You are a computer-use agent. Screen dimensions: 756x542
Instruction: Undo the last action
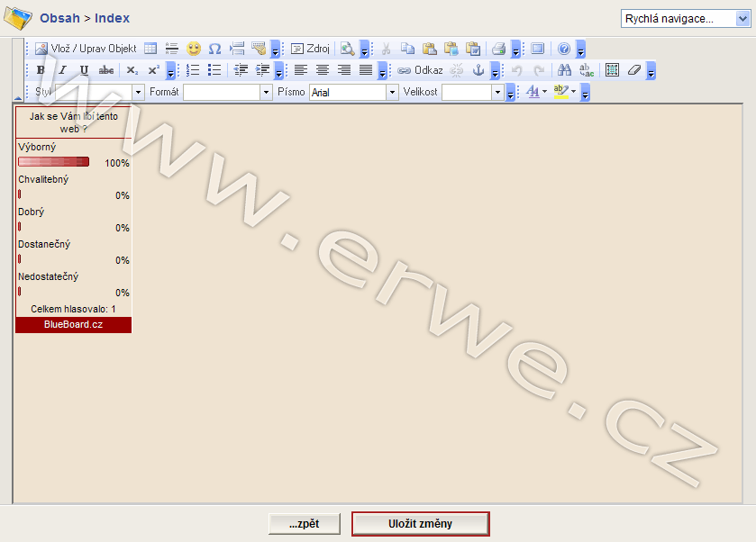517,70
